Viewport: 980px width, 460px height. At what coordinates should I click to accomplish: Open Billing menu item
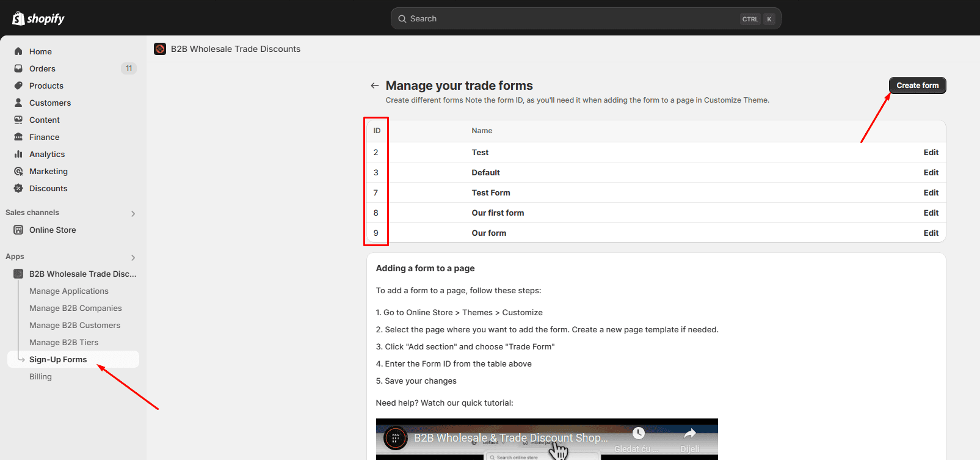(40, 376)
